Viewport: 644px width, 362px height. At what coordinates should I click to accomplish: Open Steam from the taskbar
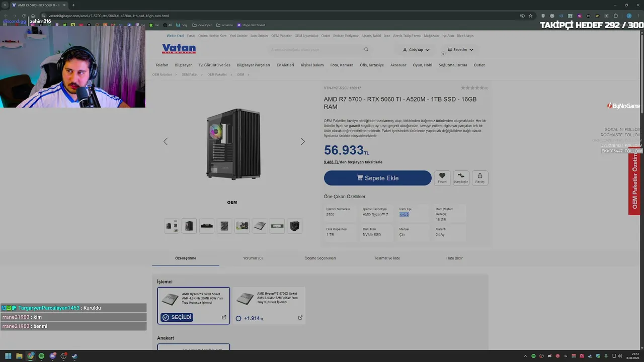click(74, 356)
